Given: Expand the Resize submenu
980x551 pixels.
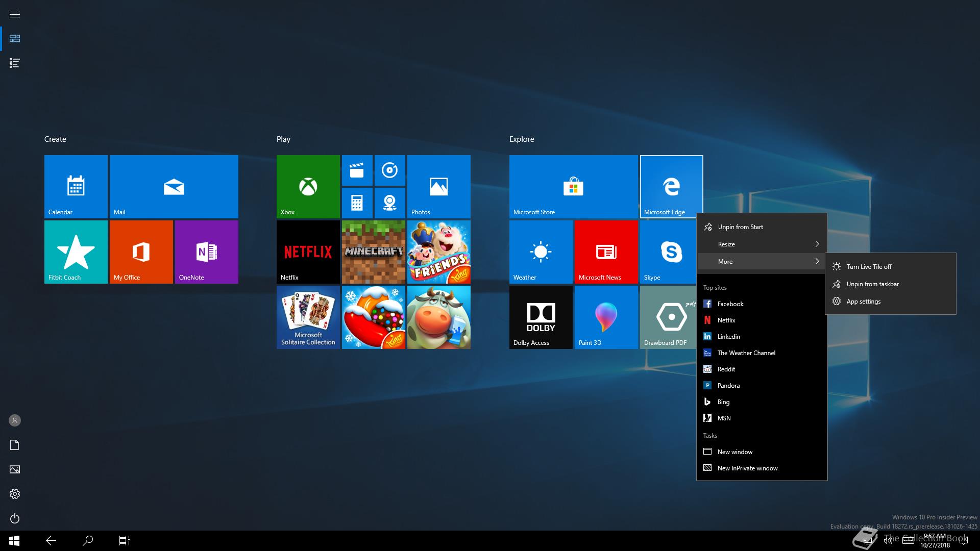Looking at the screenshot, I should 762,244.
